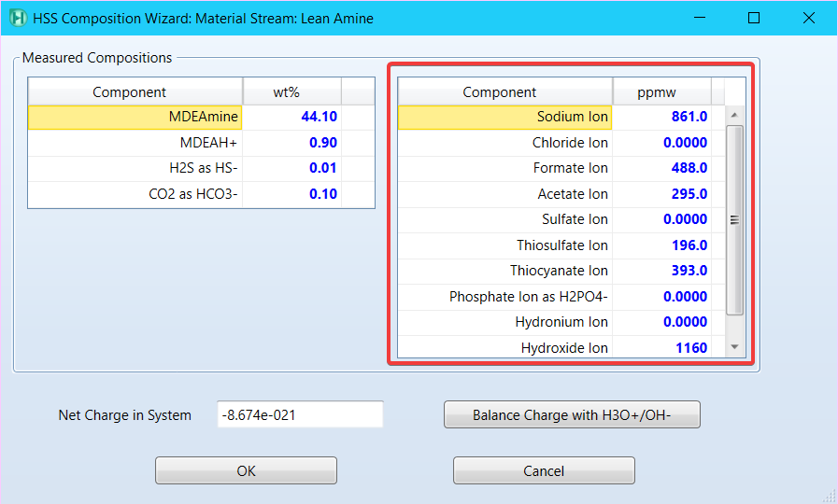Maximize the HSS Composition Wizard window
The height and width of the screenshot is (504, 838).
click(x=754, y=18)
